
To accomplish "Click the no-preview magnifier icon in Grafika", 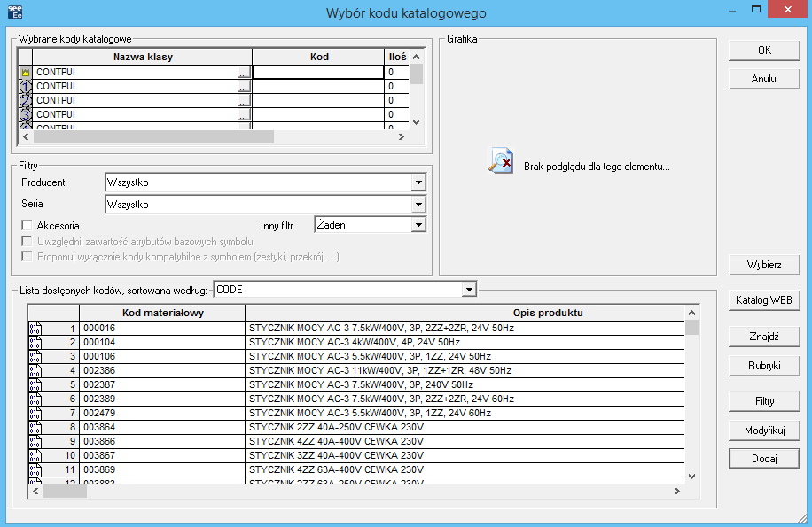I will (x=501, y=161).
